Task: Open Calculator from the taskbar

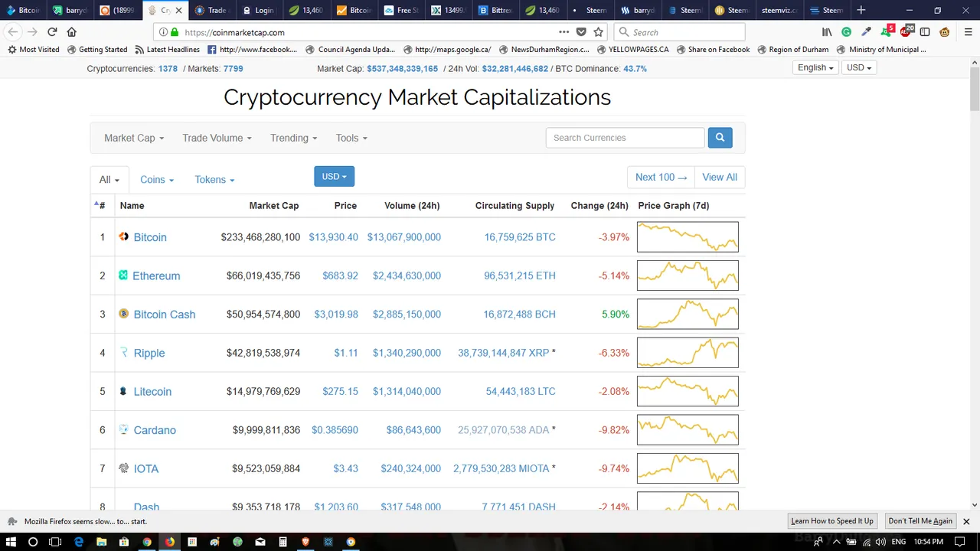Action: 283,542
